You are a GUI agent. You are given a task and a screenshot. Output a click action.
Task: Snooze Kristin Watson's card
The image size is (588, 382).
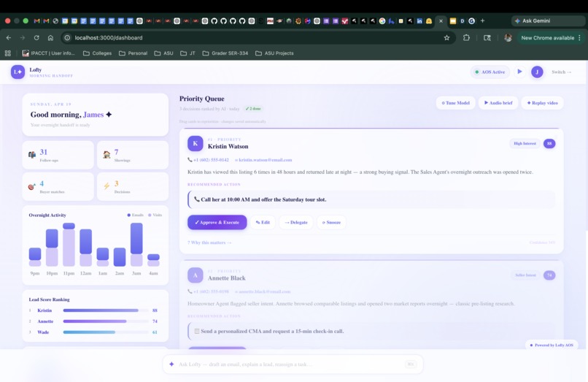pyautogui.click(x=331, y=222)
